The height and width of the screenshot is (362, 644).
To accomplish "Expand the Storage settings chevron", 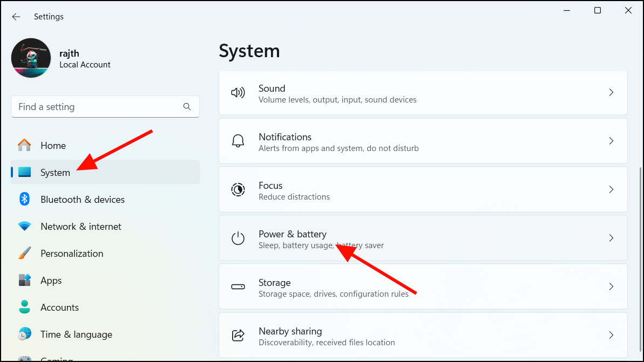I will 611,286.
